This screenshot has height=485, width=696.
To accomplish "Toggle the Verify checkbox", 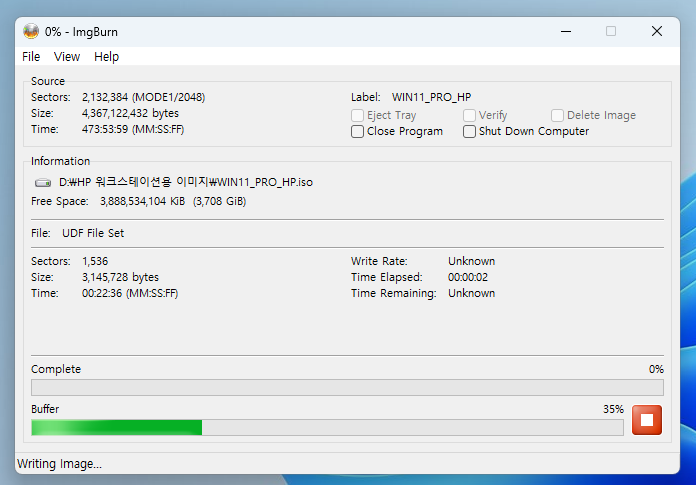I will point(469,115).
